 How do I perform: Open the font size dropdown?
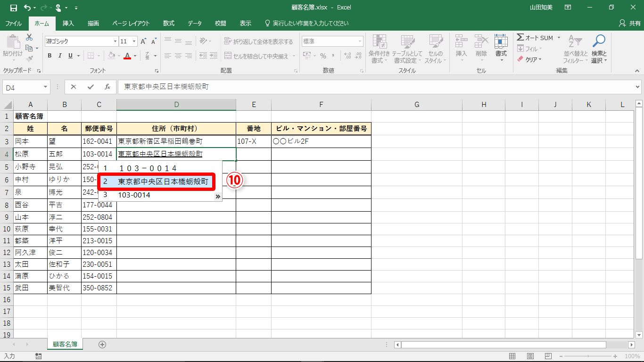coord(134,41)
